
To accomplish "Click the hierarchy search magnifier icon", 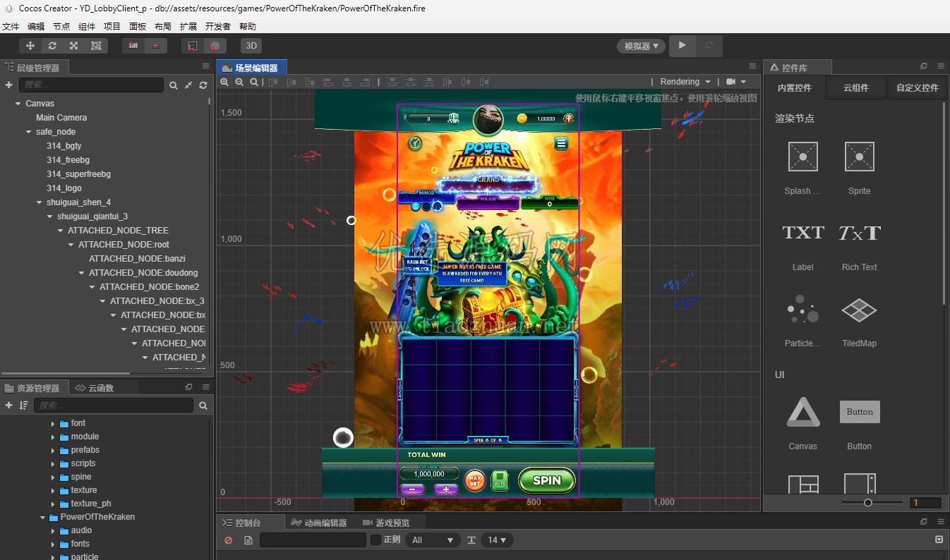I will pyautogui.click(x=174, y=85).
